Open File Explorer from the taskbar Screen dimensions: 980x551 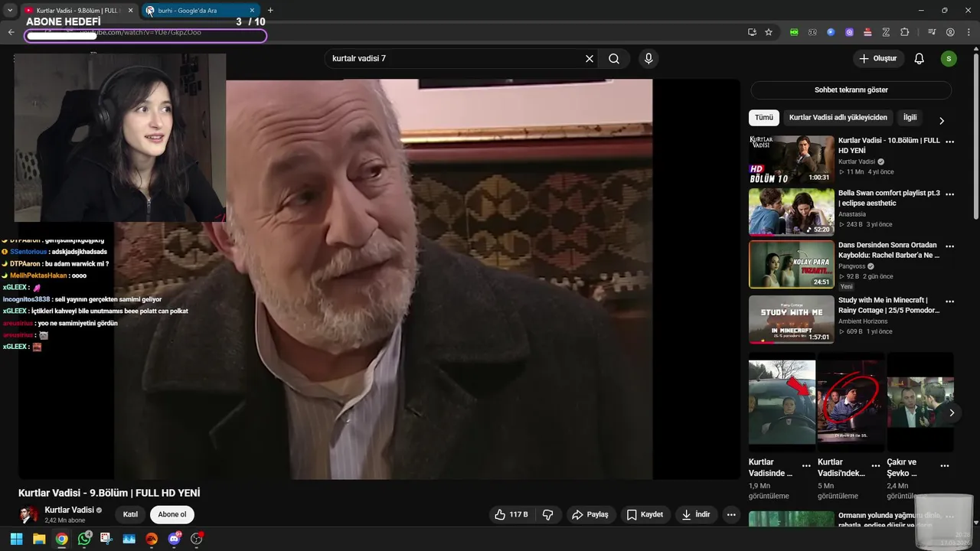click(39, 539)
